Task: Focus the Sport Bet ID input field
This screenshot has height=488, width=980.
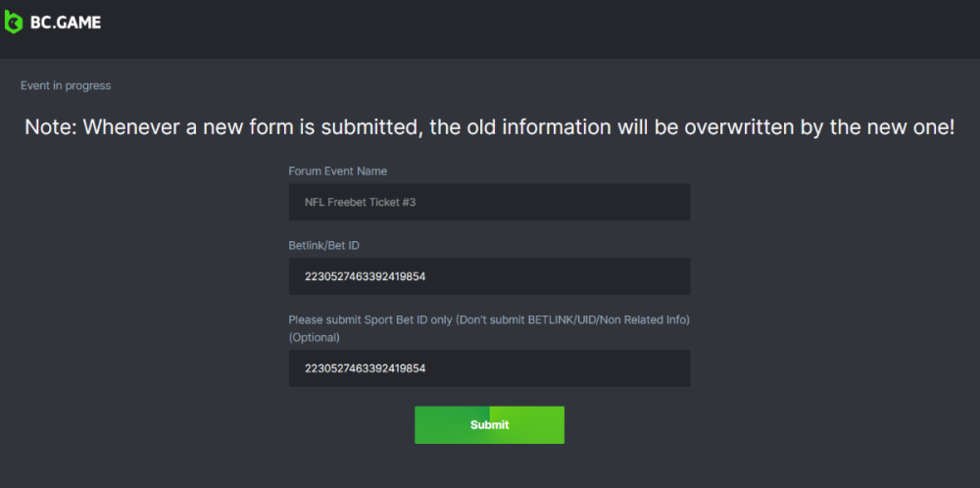Action: point(489,368)
